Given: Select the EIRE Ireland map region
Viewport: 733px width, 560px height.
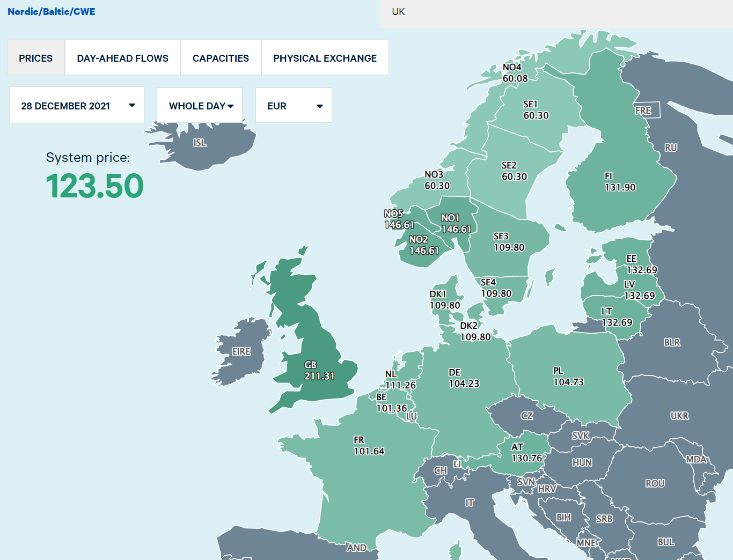Looking at the screenshot, I should pyautogui.click(x=241, y=351).
